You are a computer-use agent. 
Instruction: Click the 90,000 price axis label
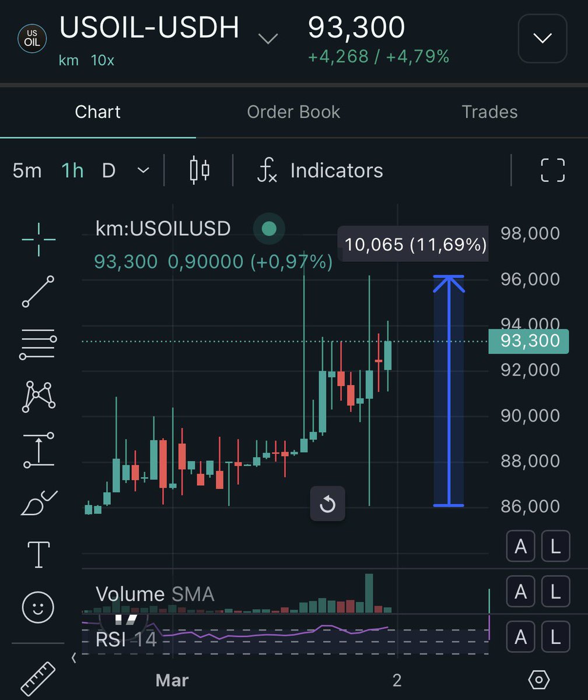tap(530, 415)
